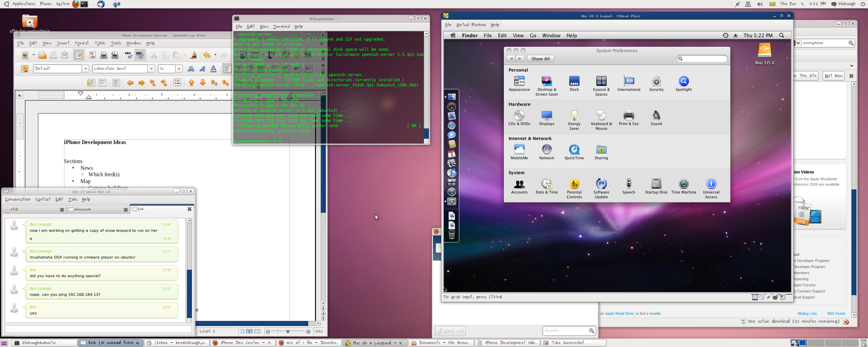Open Energy Saver preferences

574,116
